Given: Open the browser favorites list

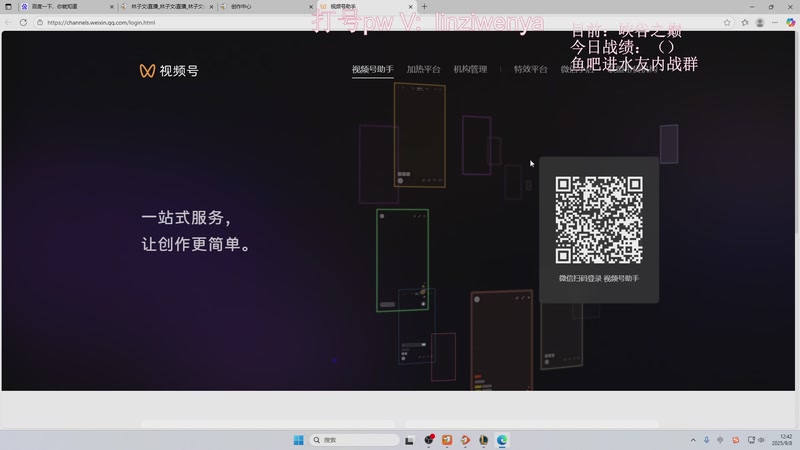Looking at the screenshot, I should pos(745,22).
